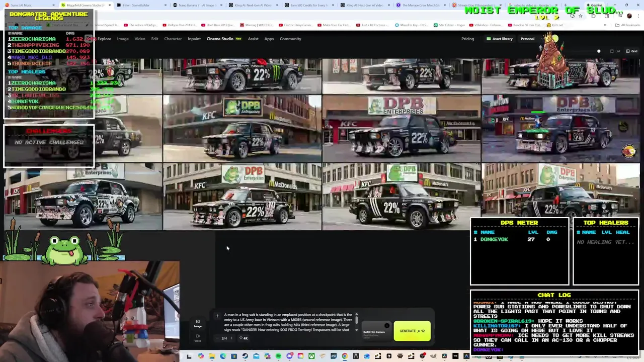
Task: Open Spotify from taskbar
Action: pos(278,356)
